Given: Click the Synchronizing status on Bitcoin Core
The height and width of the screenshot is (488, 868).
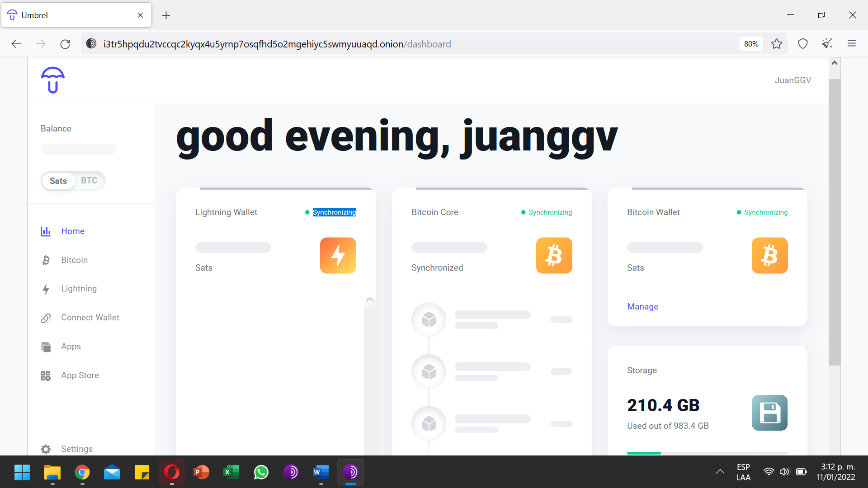Looking at the screenshot, I should 550,212.
